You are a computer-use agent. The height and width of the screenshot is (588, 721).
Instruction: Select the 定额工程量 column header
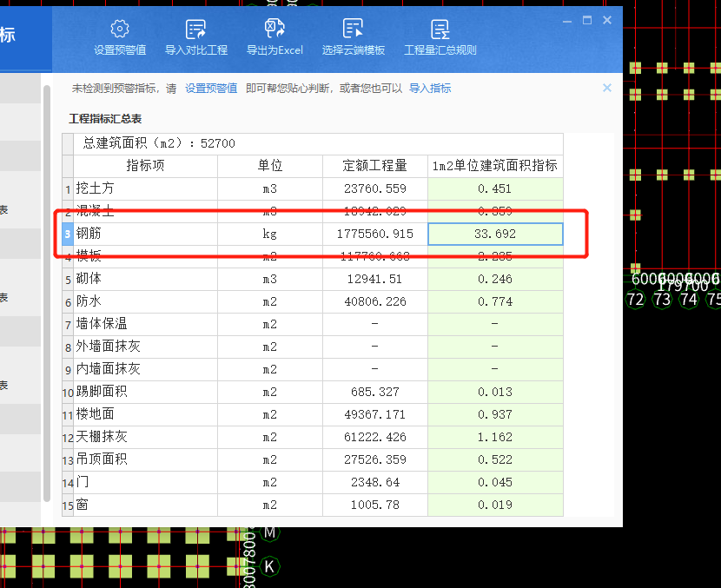click(374, 166)
